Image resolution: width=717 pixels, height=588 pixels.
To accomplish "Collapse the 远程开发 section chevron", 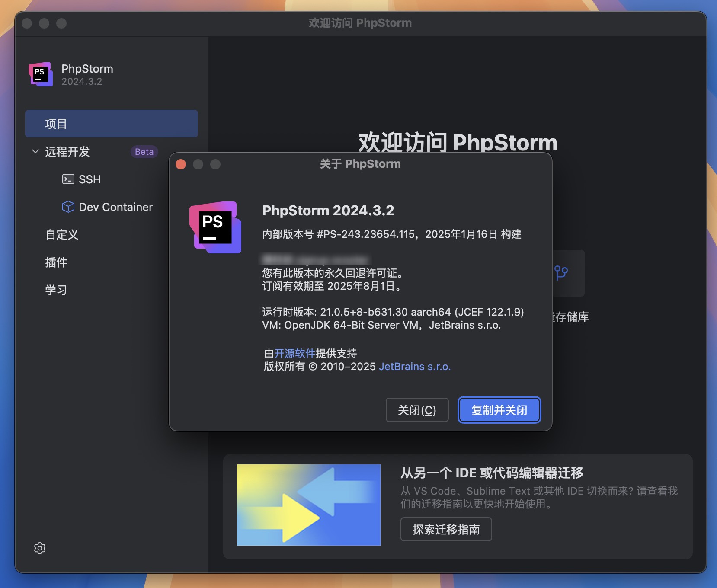I will tap(35, 151).
